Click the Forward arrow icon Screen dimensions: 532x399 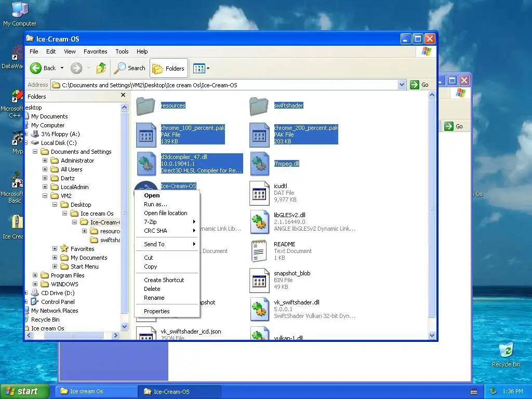[76, 68]
